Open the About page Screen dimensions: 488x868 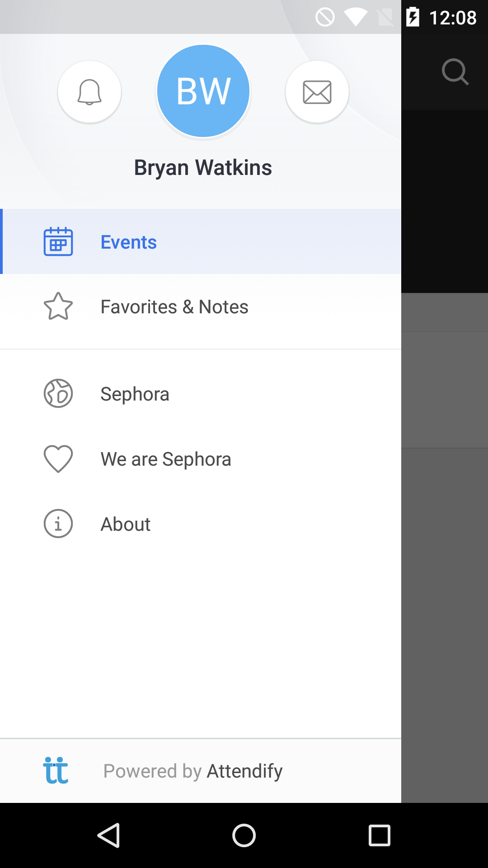(126, 524)
